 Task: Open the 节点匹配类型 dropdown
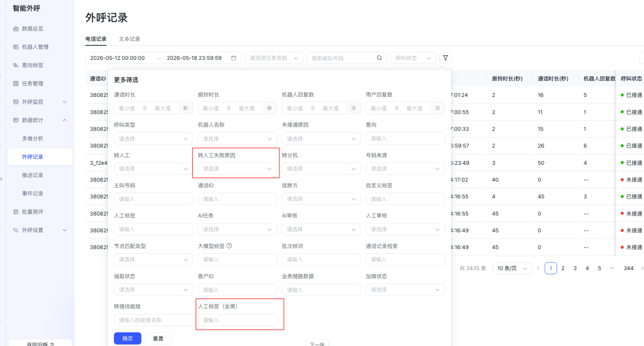point(153,260)
